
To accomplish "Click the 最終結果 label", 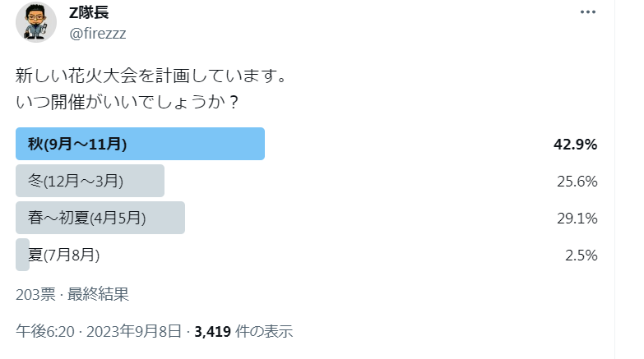I will pos(98,294).
